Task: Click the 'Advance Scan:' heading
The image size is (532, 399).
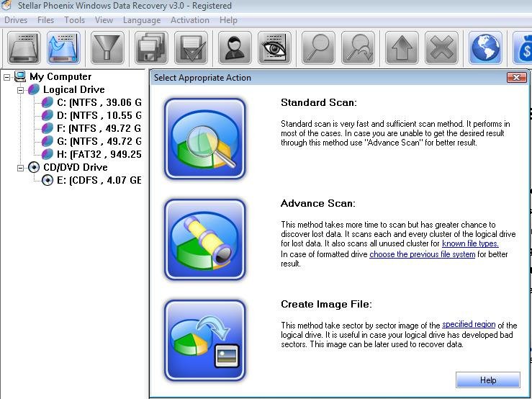Action: point(318,203)
